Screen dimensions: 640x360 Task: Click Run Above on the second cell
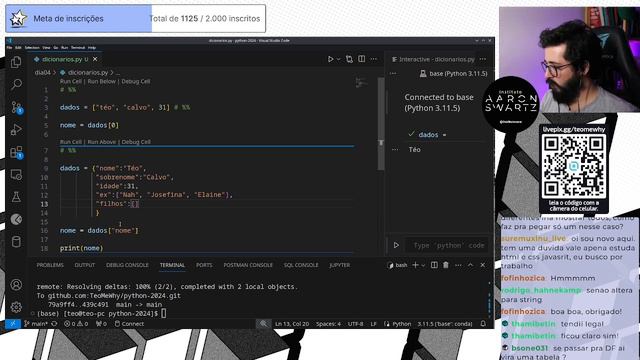[102, 142]
